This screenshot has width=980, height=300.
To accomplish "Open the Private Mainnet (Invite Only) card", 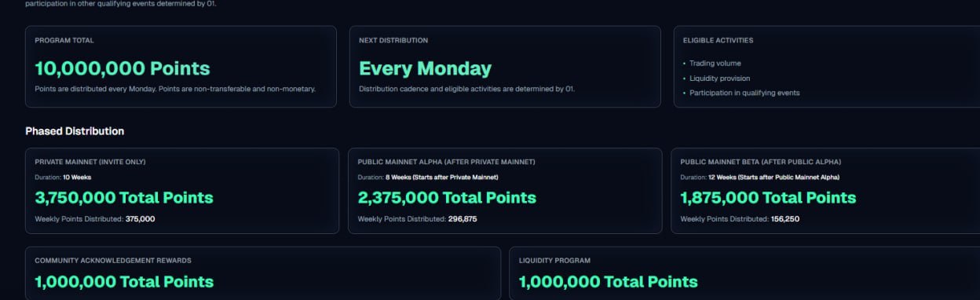I will click(x=182, y=191).
